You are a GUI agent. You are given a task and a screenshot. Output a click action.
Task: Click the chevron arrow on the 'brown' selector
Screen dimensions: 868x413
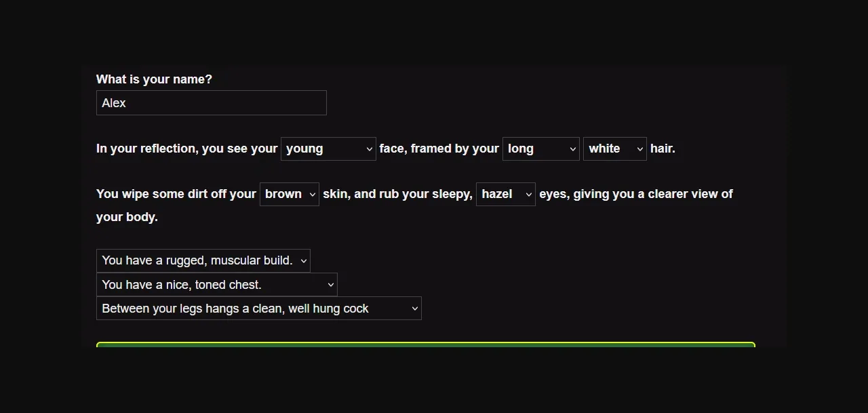pyautogui.click(x=313, y=195)
